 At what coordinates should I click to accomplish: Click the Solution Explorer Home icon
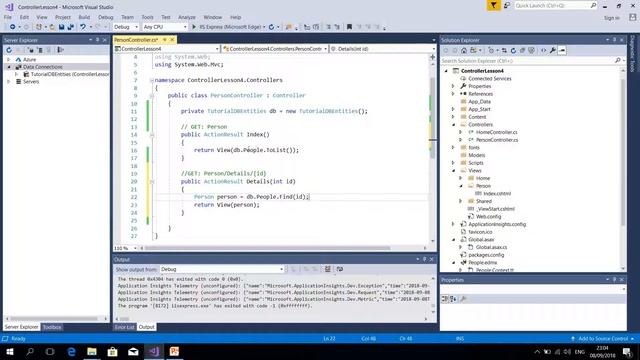pos(464,51)
